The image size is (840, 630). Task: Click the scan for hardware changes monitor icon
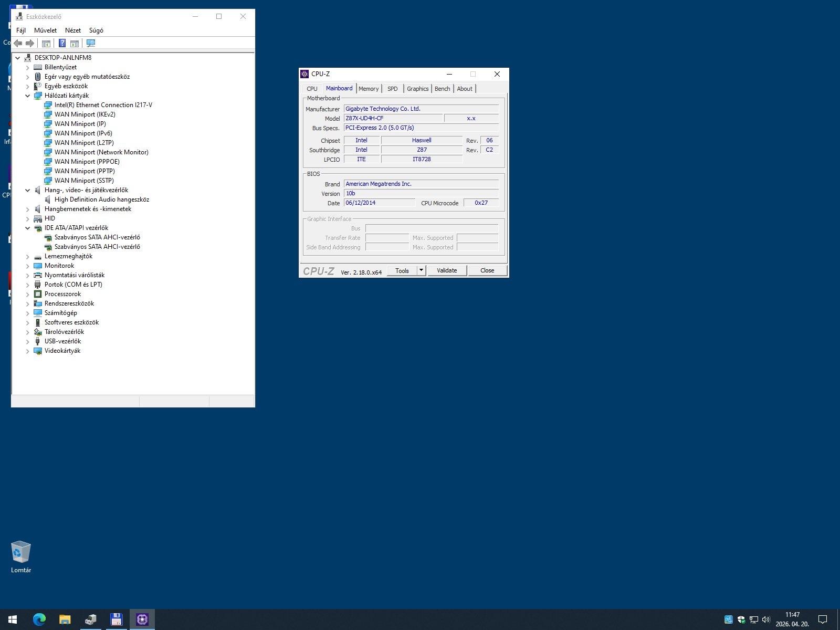[x=91, y=43]
